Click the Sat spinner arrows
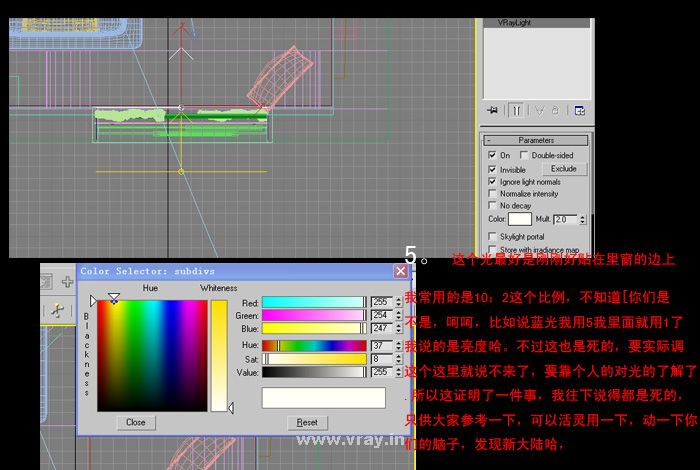The image size is (700, 470). pos(399,359)
